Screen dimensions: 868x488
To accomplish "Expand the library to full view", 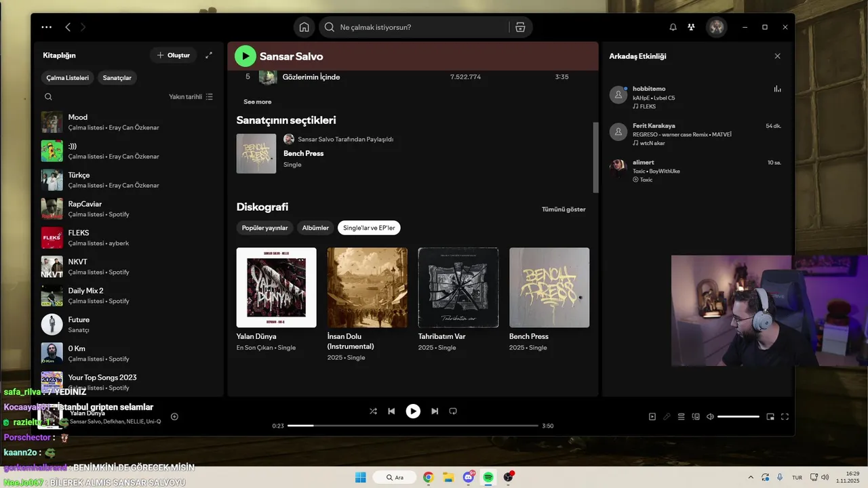I will pyautogui.click(x=209, y=55).
